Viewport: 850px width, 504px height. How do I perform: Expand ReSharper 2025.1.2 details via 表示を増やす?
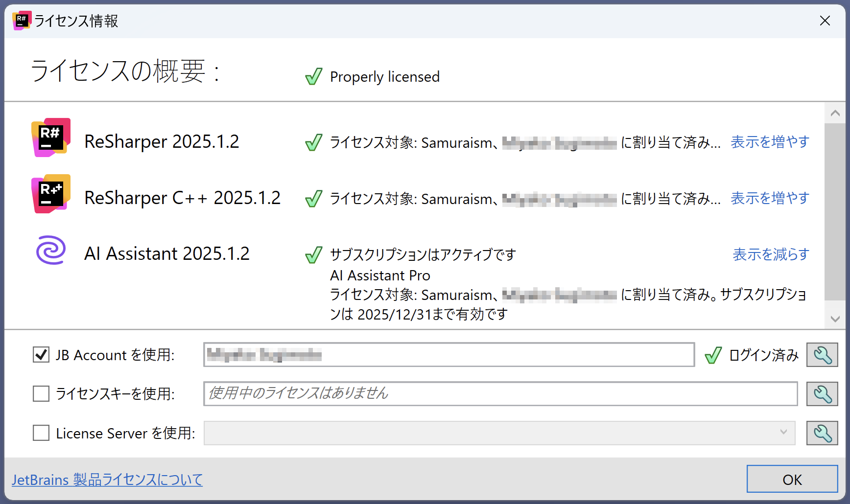[x=770, y=142]
